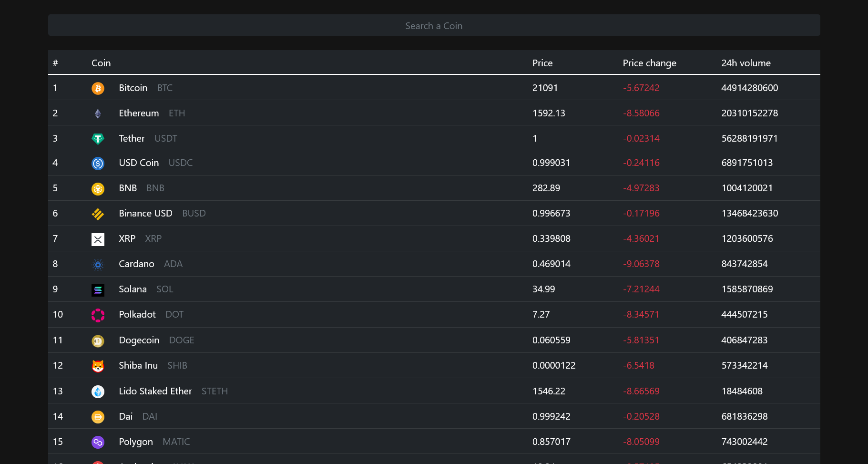The width and height of the screenshot is (868, 464).
Task: Click the Search a Coin input field
Action: click(x=434, y=25)
